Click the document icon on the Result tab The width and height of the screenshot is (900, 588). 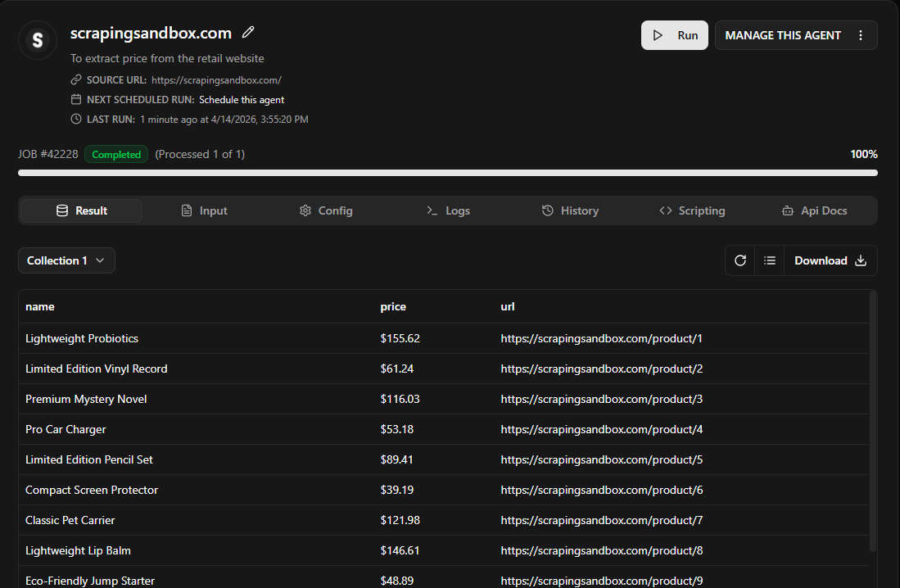[x=61, y=210]
